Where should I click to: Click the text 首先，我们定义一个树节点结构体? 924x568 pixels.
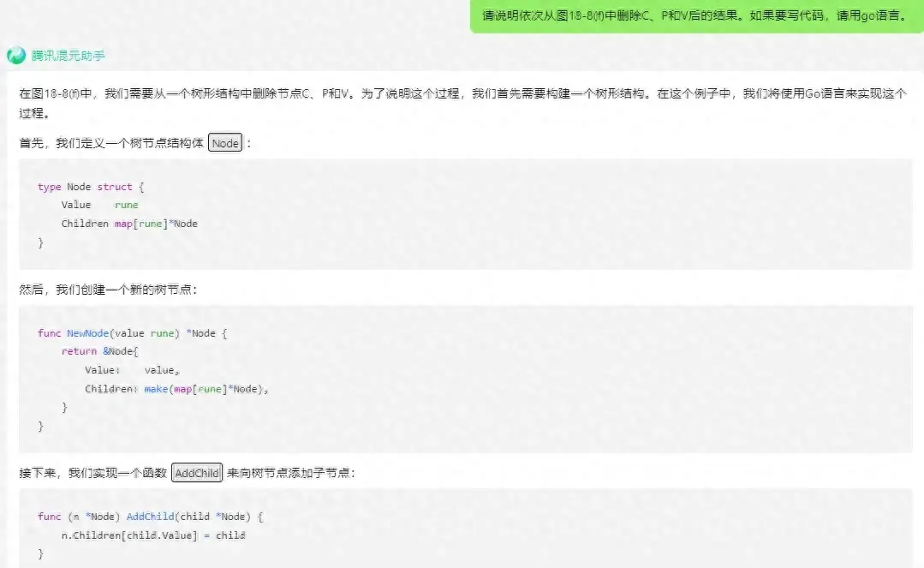tap(111, 143)
